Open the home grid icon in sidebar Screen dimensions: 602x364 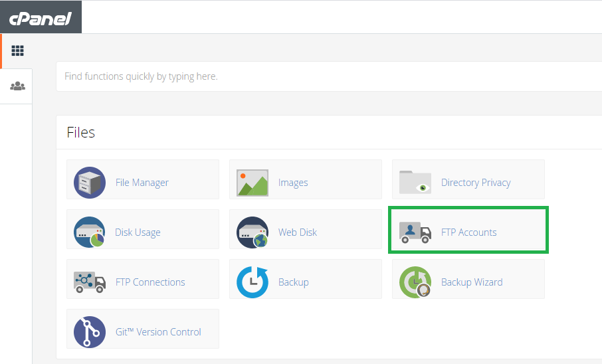coord(18,50)
